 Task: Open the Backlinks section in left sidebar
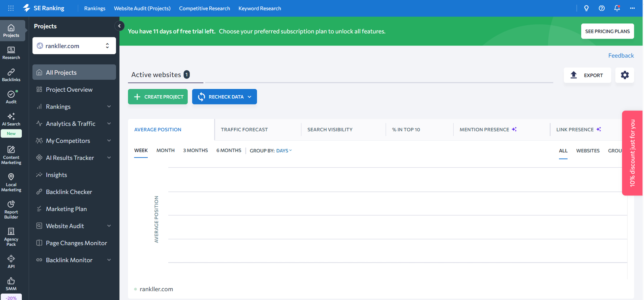pos(11,75)
